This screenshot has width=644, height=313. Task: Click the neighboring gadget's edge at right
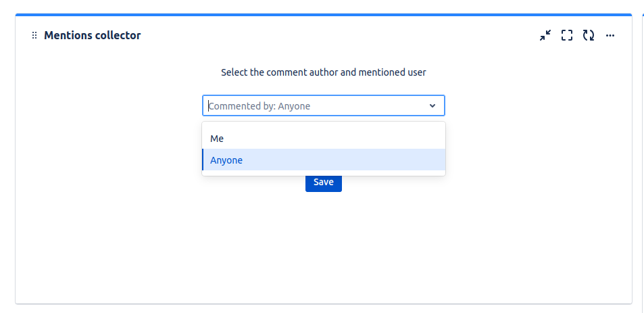[x=642, y=155]
